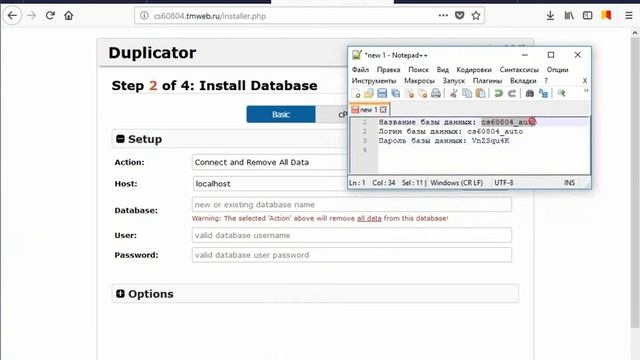This screenshot has height=360, width=640.
Task: Expand the Options section
Action: [120, 293]
